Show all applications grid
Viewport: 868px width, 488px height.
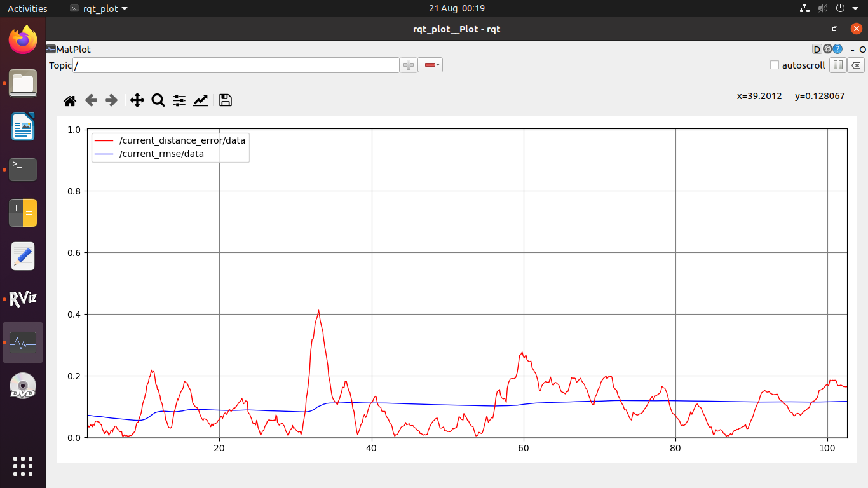[23, 466]
